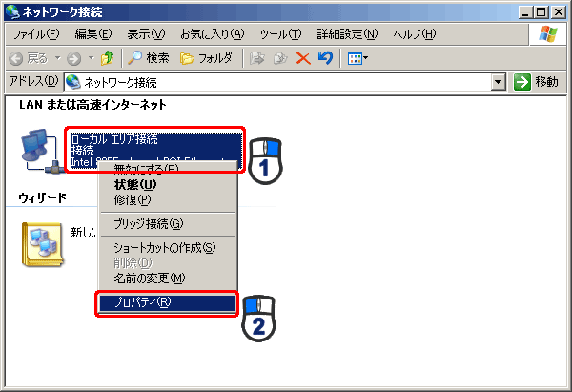Open the 編集(E) menu
Screen dimensions: 572x392
click(93, 34)
